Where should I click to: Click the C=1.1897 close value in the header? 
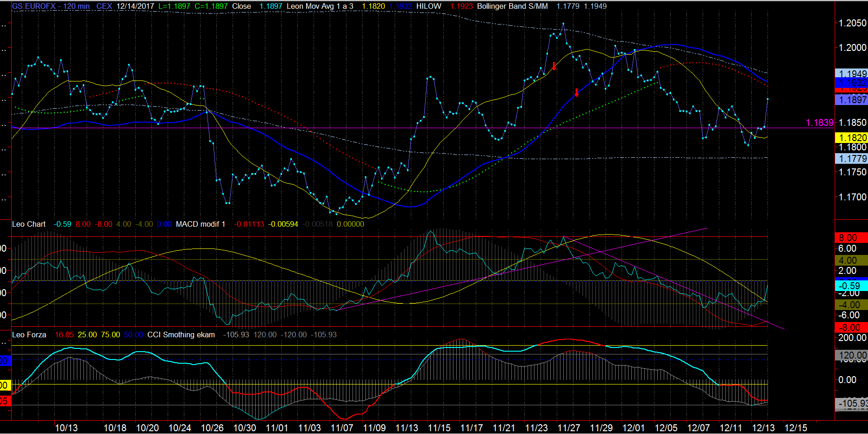tap(211, 6)
